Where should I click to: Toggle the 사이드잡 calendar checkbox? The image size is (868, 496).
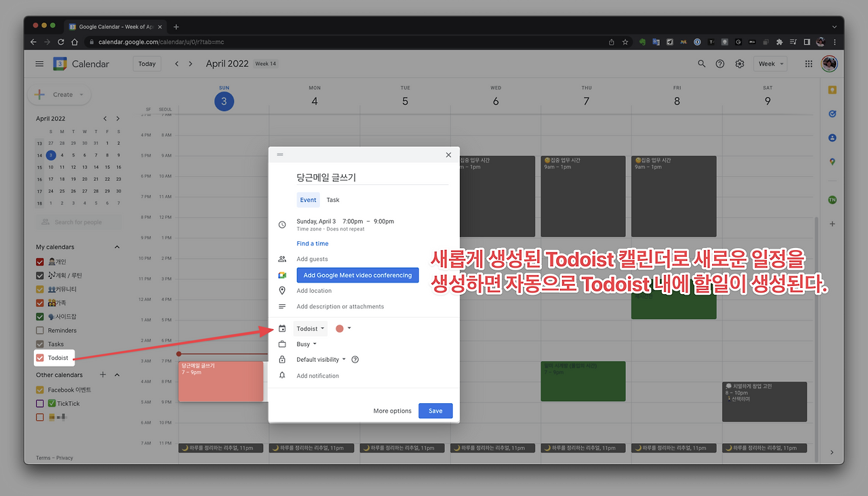[x=40, y=316]
